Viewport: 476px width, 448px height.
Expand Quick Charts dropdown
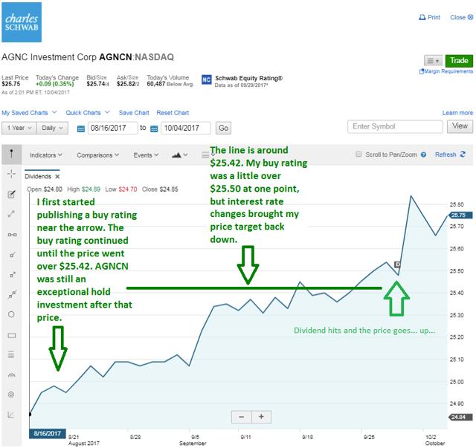tap(88, 113)
